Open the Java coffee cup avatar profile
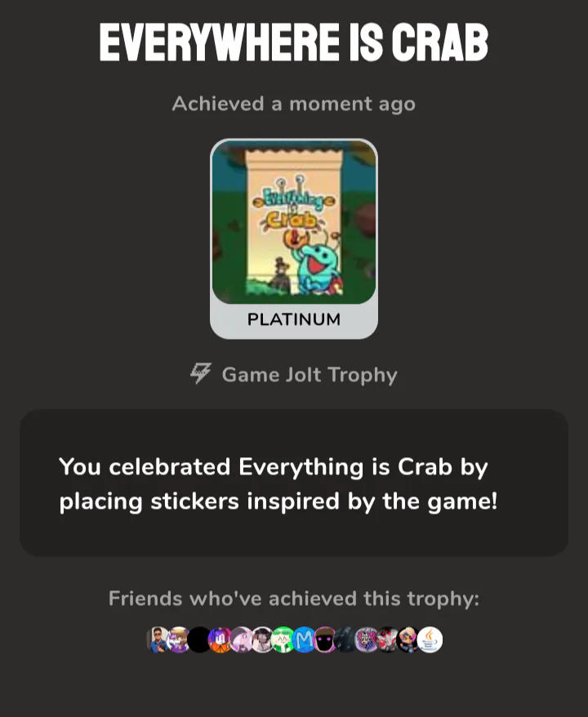The width and height of the screenshot is (588, 717). tap(430, 639)
